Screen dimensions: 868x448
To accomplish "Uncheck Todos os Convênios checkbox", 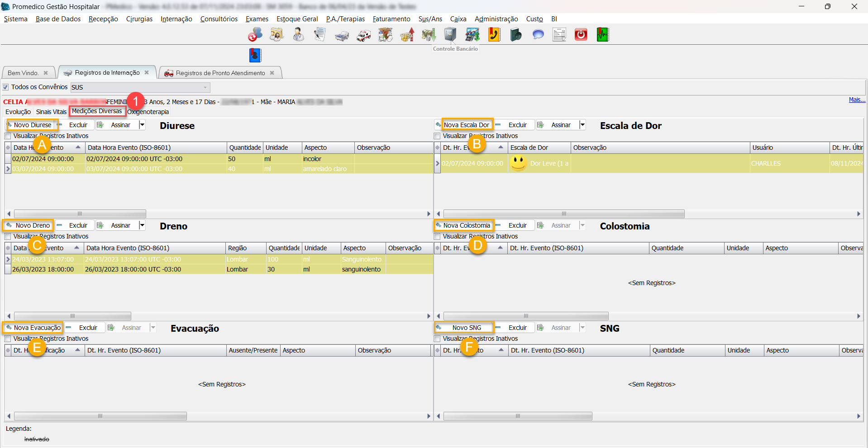I will (6, 87).
